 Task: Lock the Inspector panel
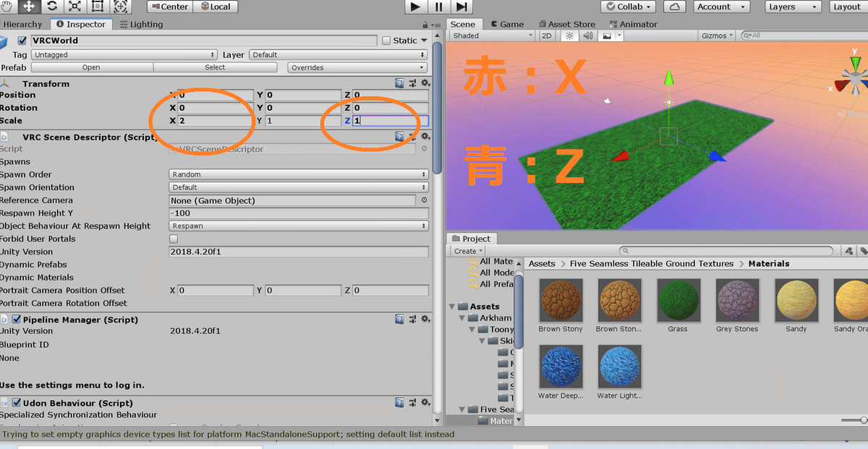426,25
